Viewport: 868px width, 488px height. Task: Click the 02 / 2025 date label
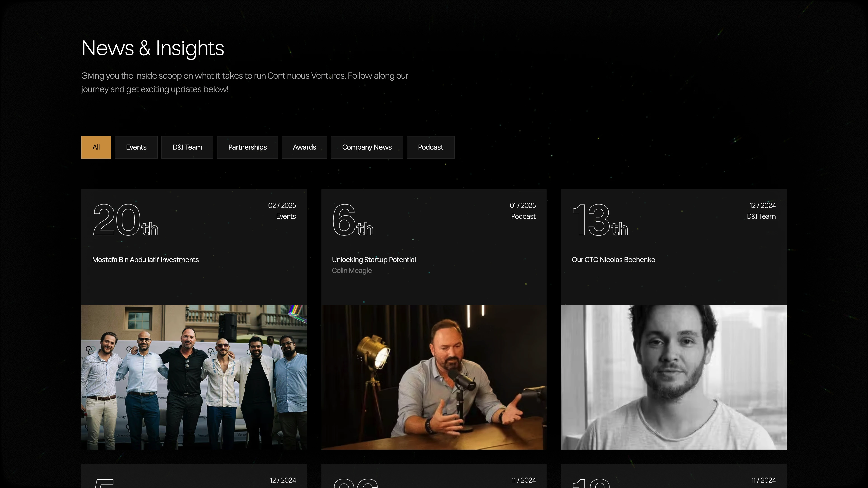[x=282, y=205]
